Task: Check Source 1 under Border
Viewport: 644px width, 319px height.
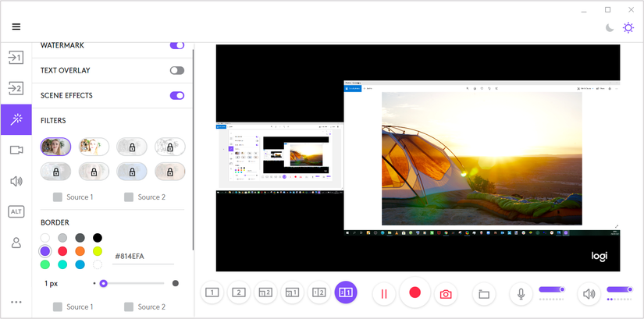Action: coord(58,307)
